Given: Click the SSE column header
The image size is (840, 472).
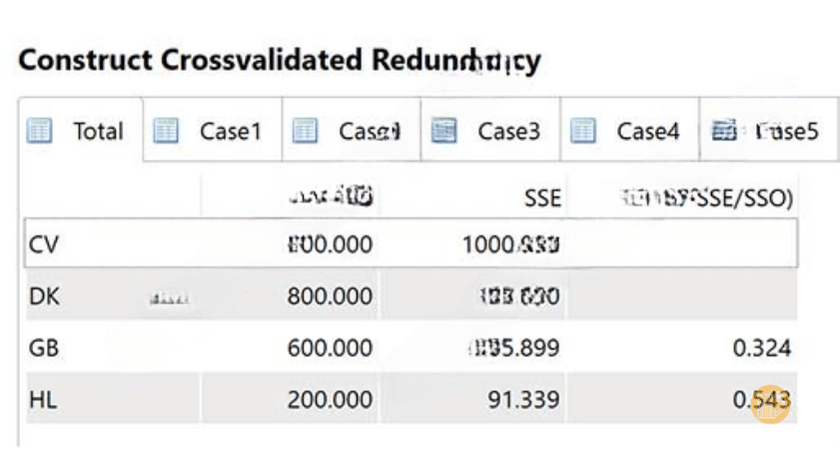Looking at the screenshot, I should coord(542,198).
